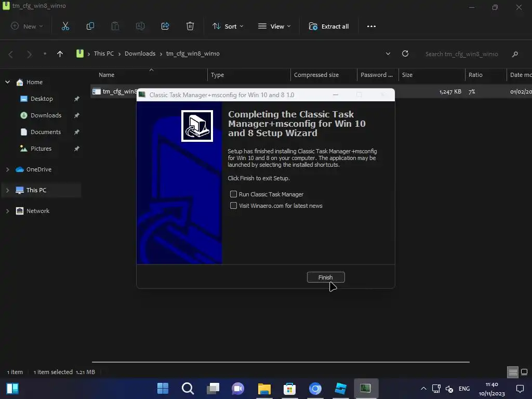Go up one folder with the up arrow
This screenshot has width=532, height=399.
(60, 54)
